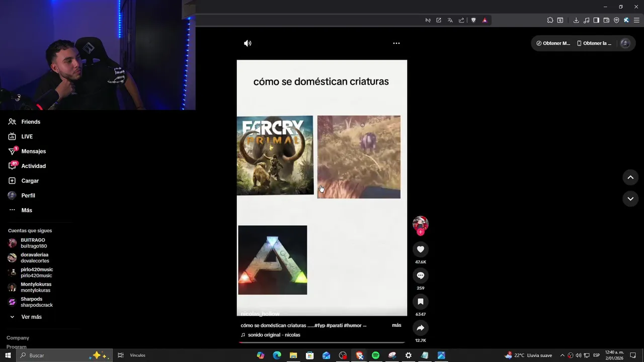Open Cargar upload page in the sidebar
Image resolution: width=644 pixels, height=362 pixels.
pos(23,181)
